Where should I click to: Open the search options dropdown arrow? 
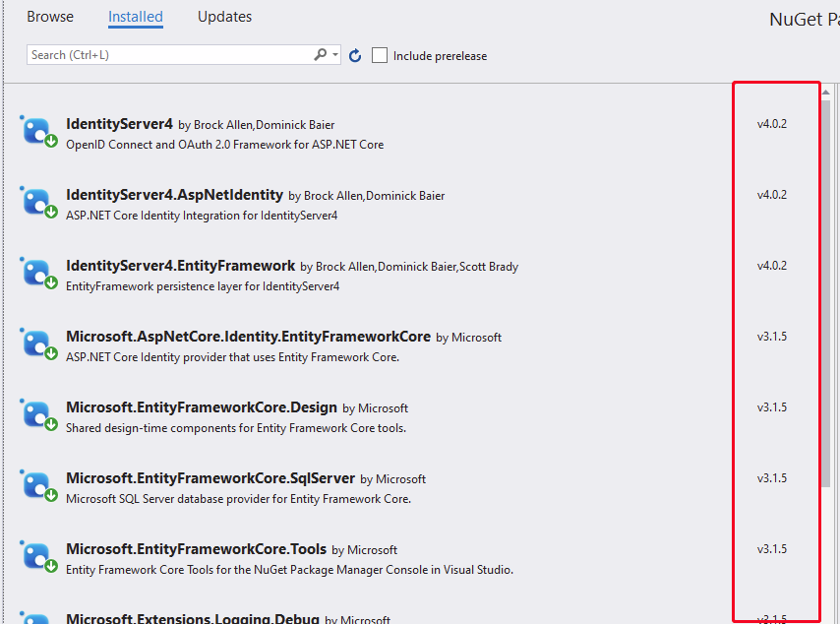(335, 55)
